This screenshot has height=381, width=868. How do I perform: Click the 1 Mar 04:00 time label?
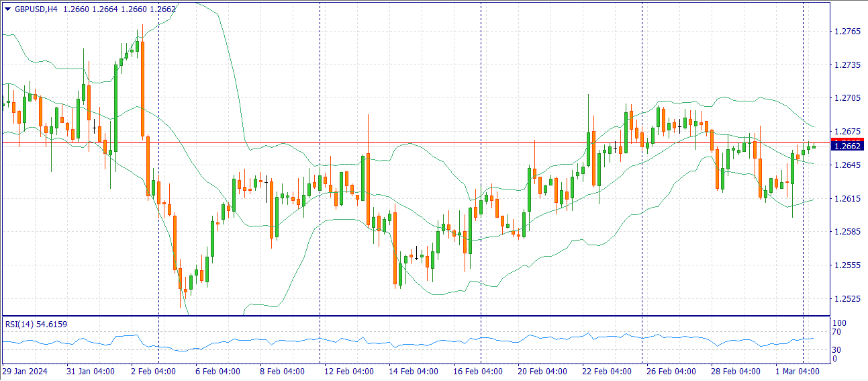click(x=798, y=372)
